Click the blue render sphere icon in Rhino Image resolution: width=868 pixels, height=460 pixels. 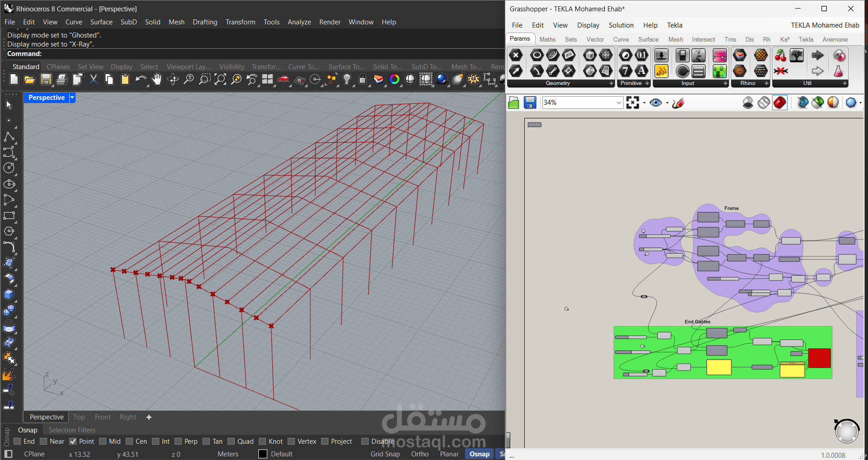(x=442, y=80)
